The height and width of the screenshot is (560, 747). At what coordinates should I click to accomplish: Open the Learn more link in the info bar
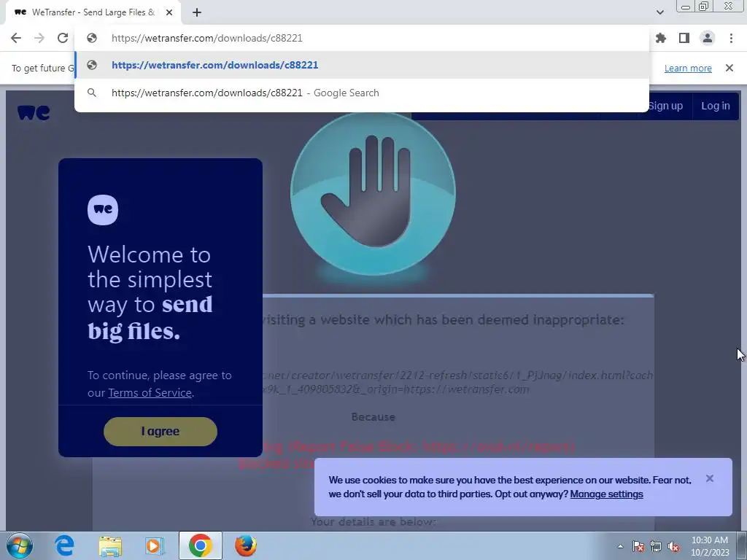688,68
